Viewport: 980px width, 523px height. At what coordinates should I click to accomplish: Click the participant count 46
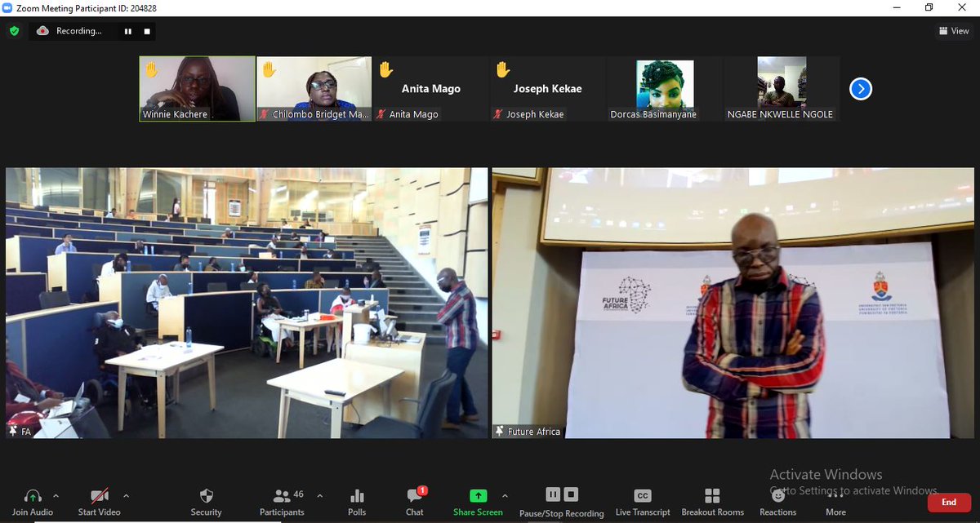299,494
